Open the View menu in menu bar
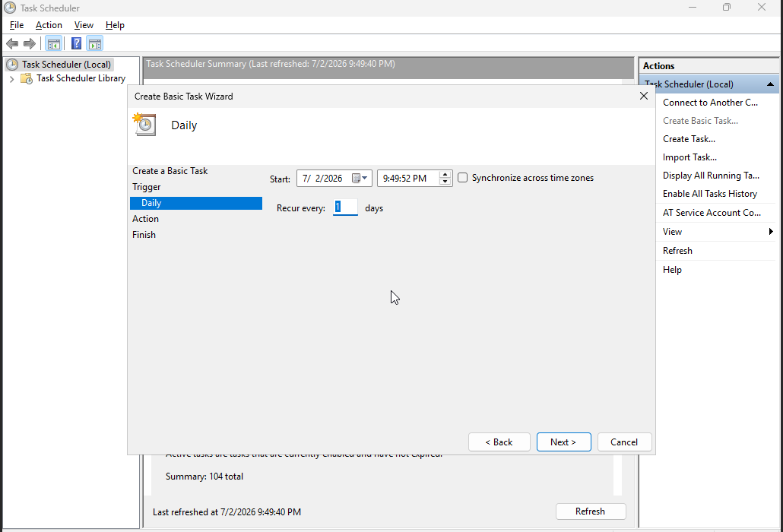 point(84,25)
